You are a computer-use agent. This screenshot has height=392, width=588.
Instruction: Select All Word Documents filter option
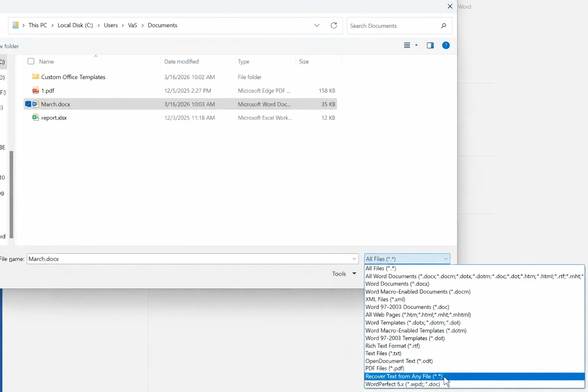pos(475,276)
